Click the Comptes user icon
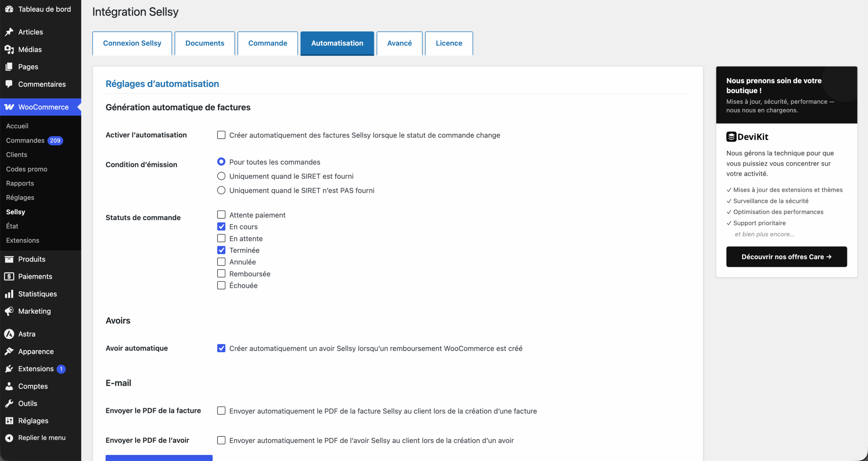This screenshot has width=868, height=461. [x=9, y=386]
